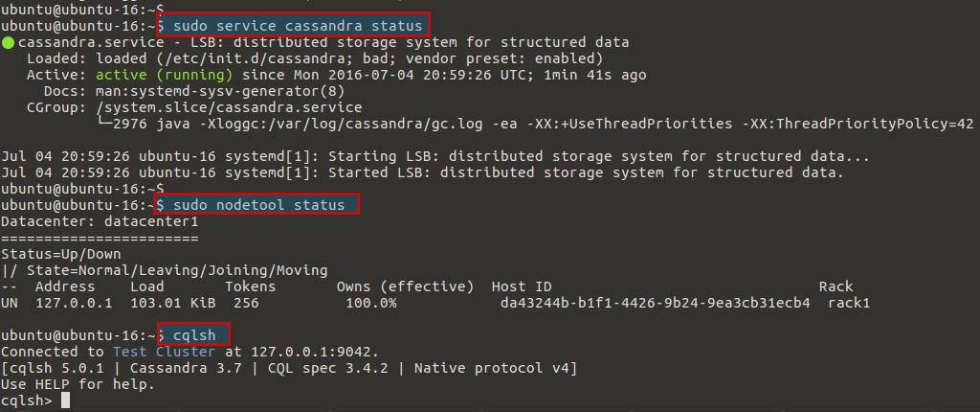Click the 'Load' column header

(146, 286)
